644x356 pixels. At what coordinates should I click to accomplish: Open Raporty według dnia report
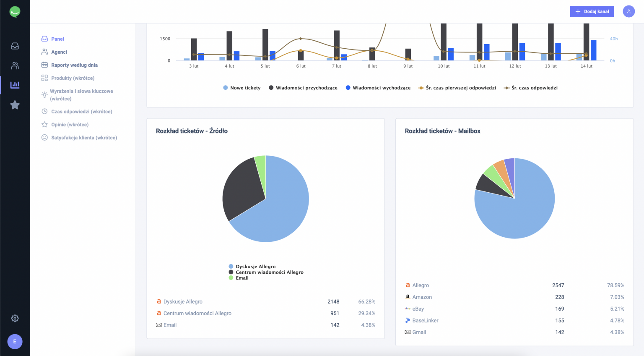click(74, 65)
